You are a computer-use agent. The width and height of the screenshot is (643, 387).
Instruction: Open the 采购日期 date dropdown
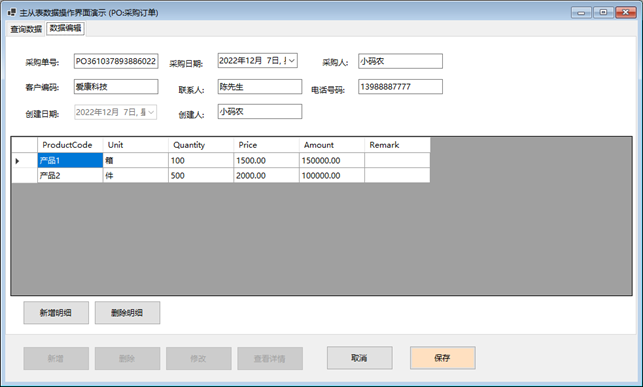[292, 61]
